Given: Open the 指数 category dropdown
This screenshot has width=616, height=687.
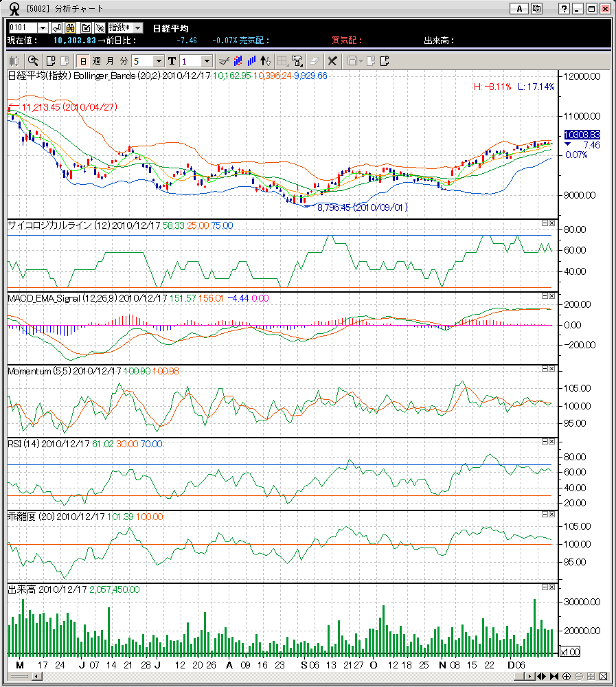Looking at the screenshot, I should pos(137,27).
